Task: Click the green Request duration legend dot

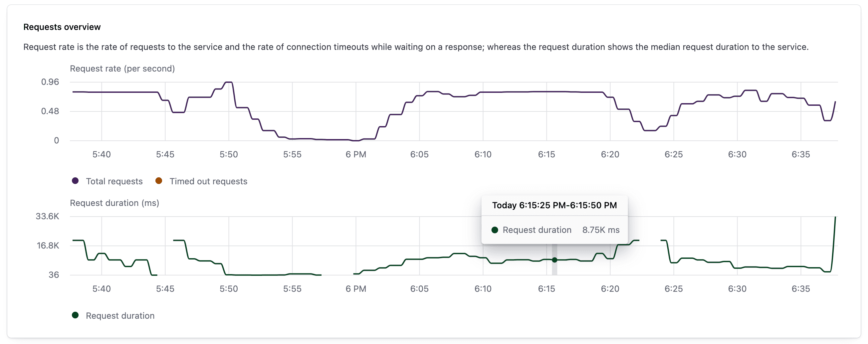Action: [x=75, y=315]
